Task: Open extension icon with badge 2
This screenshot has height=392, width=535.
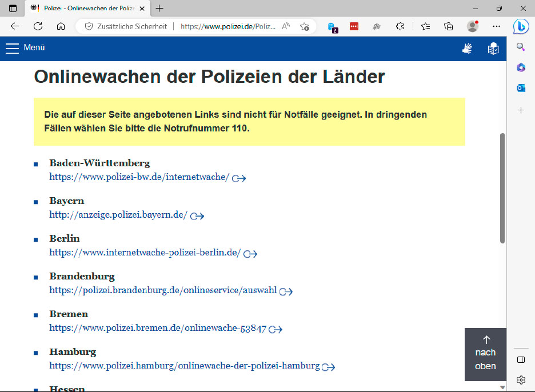Action: [x=332, y=27]
